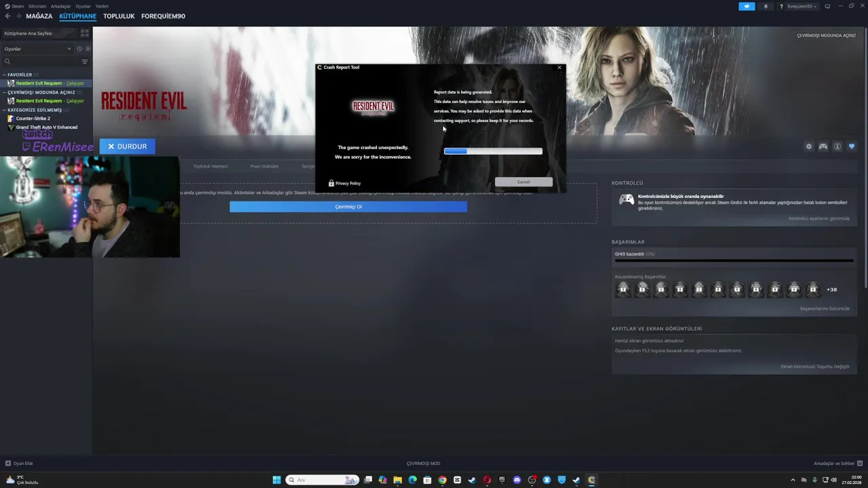The height and width of the screenshot is (488, 868).
Task: Open Discord from the taskbar
Action: [517, 480]
